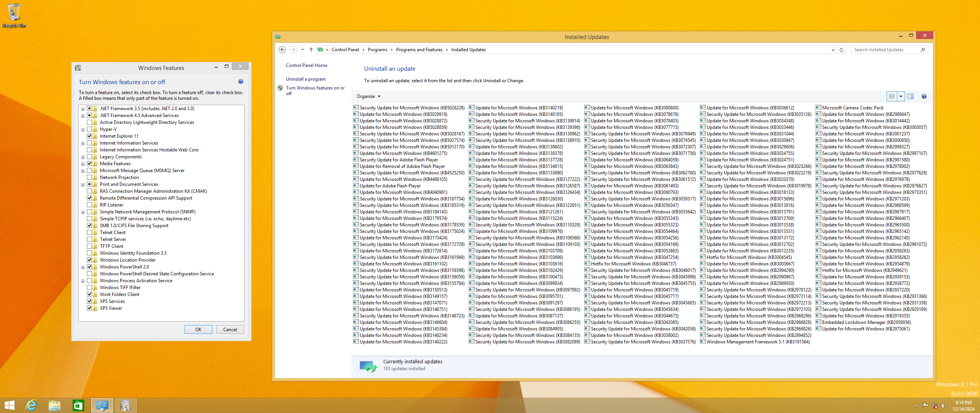Expand .NET Framework 4.5 Advanced Services node
Image resolution: width=980 pixels, height=413 pixels.
(83, 116)
